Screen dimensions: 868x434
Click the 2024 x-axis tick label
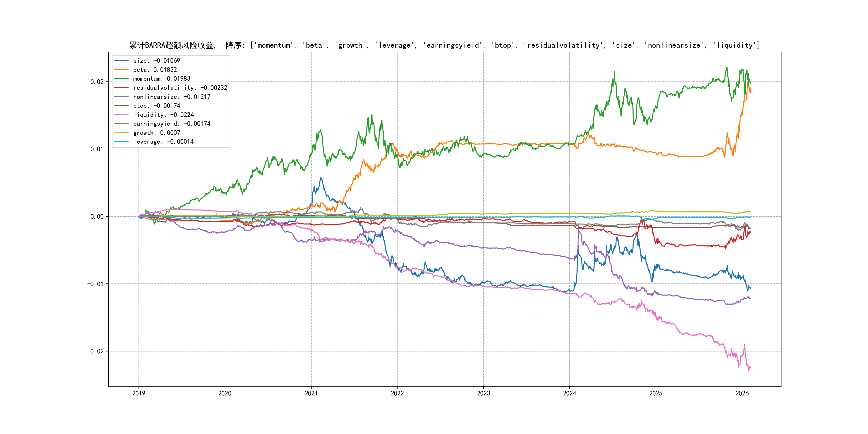point(570,393)
